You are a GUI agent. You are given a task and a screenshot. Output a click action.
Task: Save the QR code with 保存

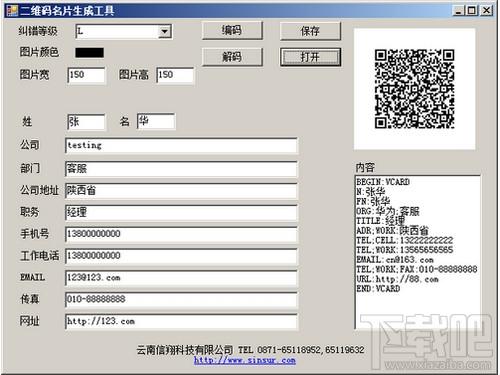pyautogui.click(x=310, y=31)
